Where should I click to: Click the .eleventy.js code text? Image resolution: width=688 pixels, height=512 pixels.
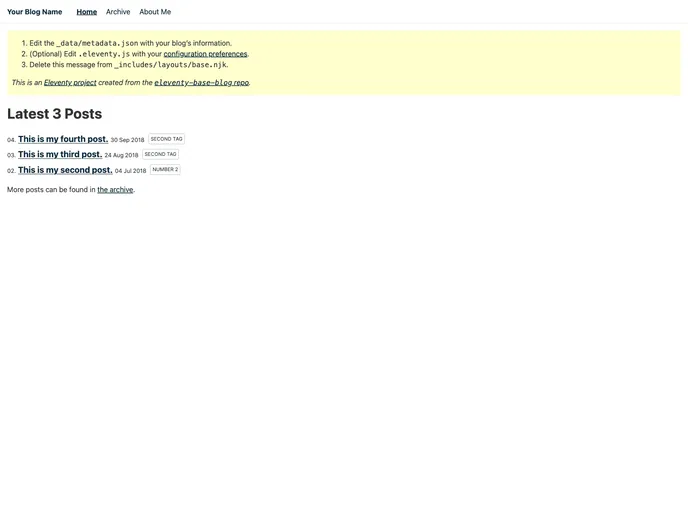104,54
